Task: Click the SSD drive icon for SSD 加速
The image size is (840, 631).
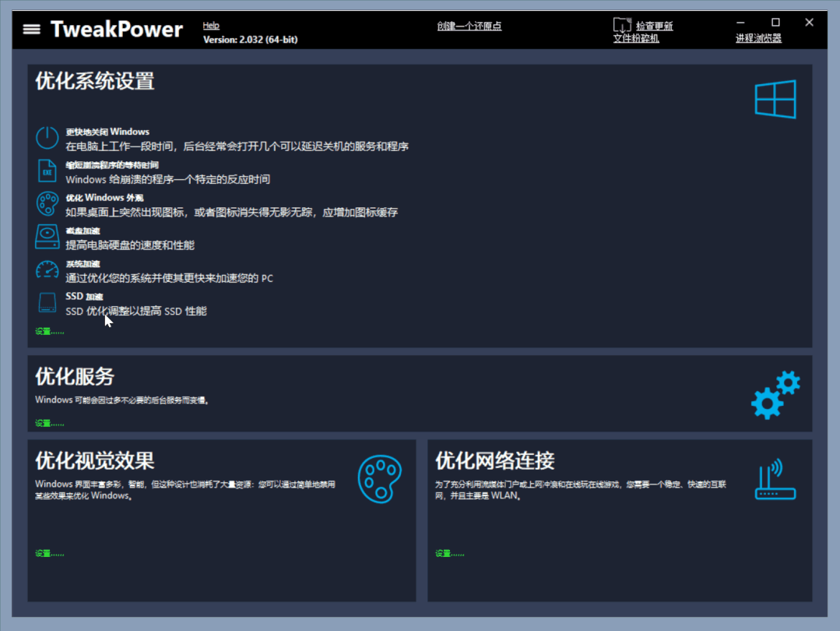Action: pyautogui.click(x=47, y=302)
